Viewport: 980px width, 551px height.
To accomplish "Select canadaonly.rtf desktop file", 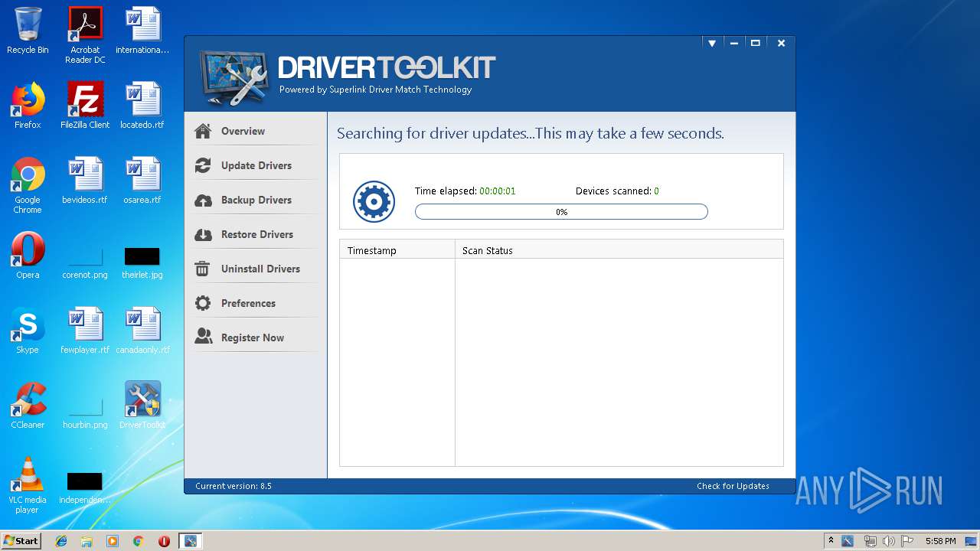I will (x=142, y=331).
